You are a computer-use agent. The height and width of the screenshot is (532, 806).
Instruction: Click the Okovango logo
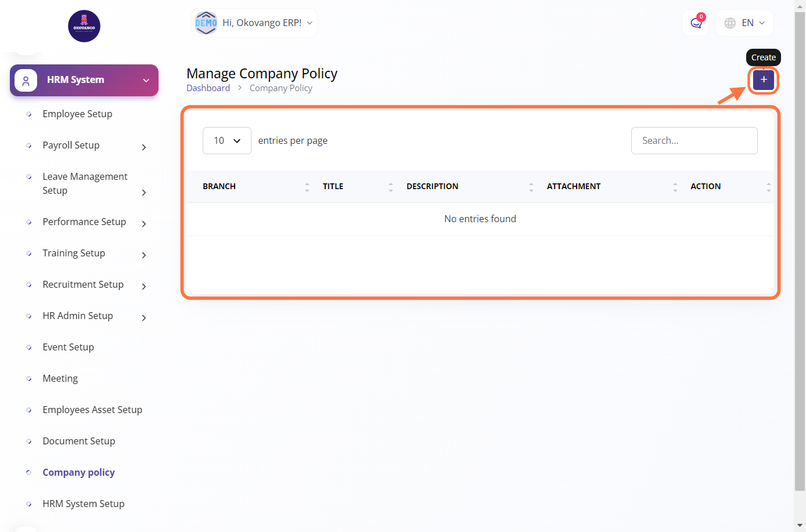click(84, 26)
